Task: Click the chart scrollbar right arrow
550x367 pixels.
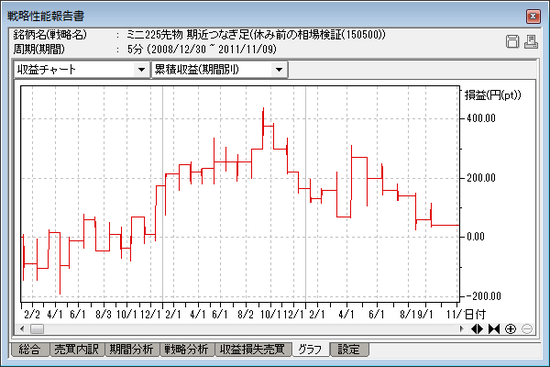Action: tap(461, 329)
